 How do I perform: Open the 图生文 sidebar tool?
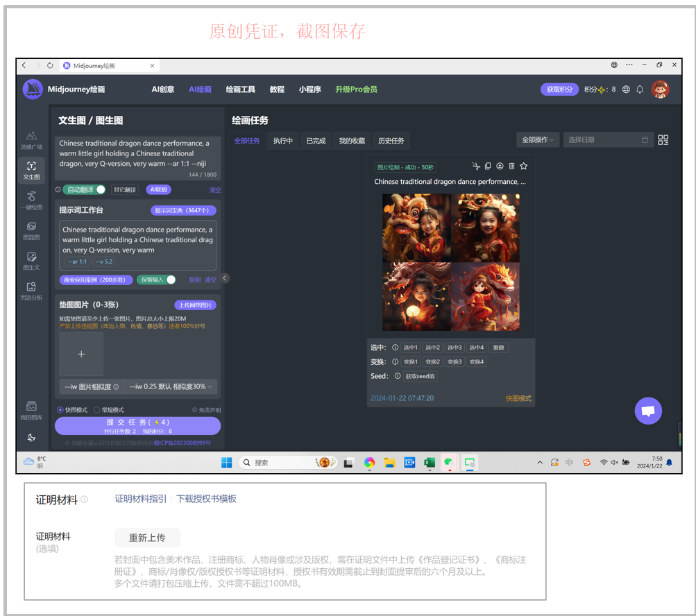coord(31,261)
